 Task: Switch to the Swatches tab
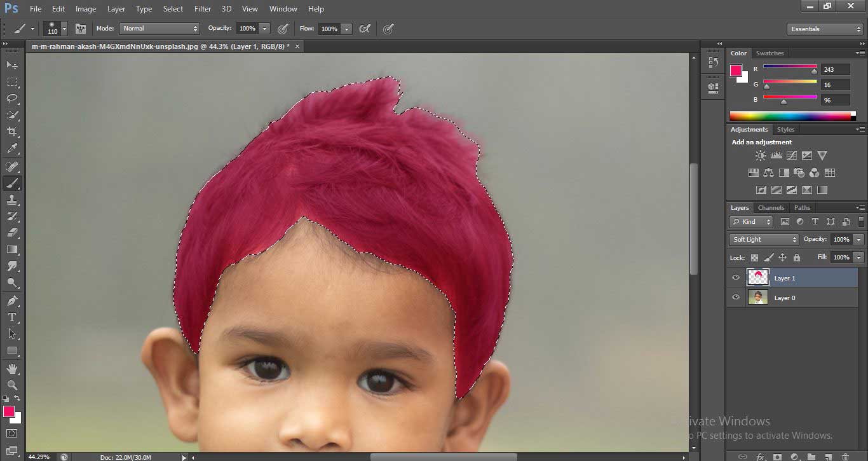(x=770, y=53)
